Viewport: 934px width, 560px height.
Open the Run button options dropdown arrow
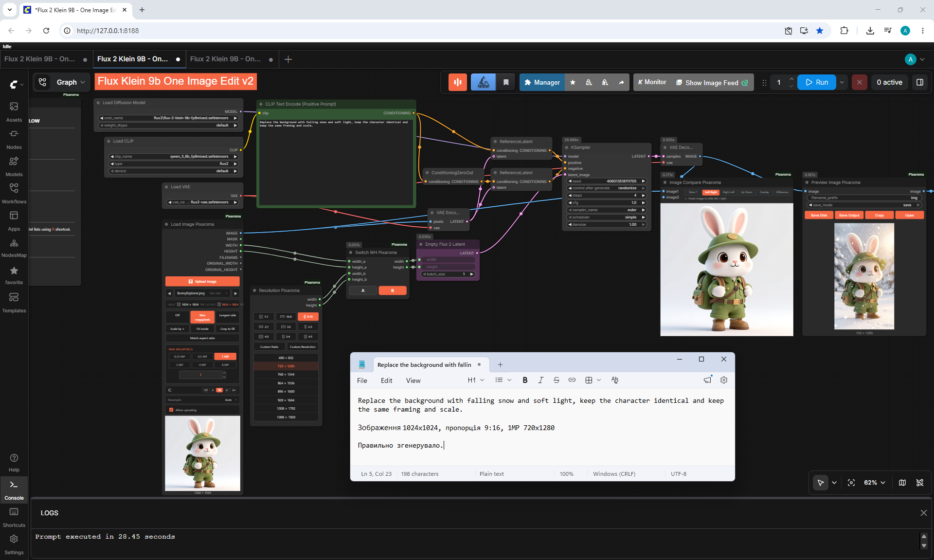[x=842, y=82]
